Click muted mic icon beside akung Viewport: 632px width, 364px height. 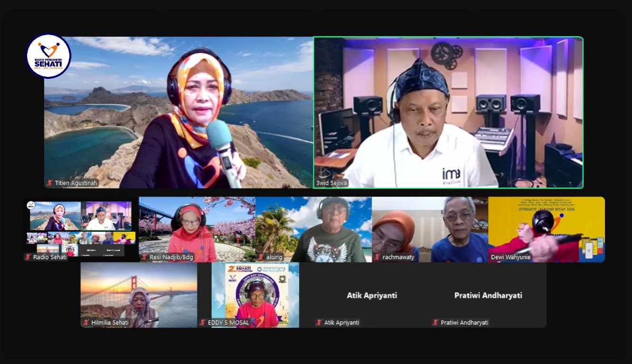point(261,257)
